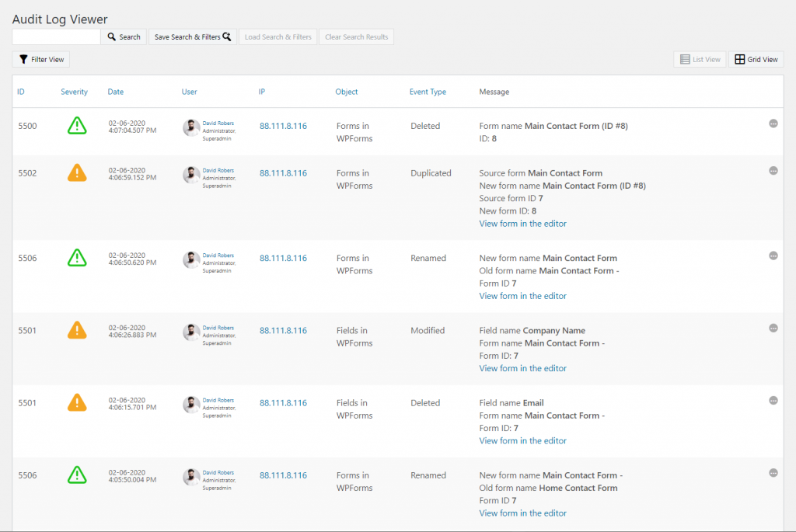Screen dimensions: 796x532
Task: Open the Filter View panel
Action: point(41,59)
